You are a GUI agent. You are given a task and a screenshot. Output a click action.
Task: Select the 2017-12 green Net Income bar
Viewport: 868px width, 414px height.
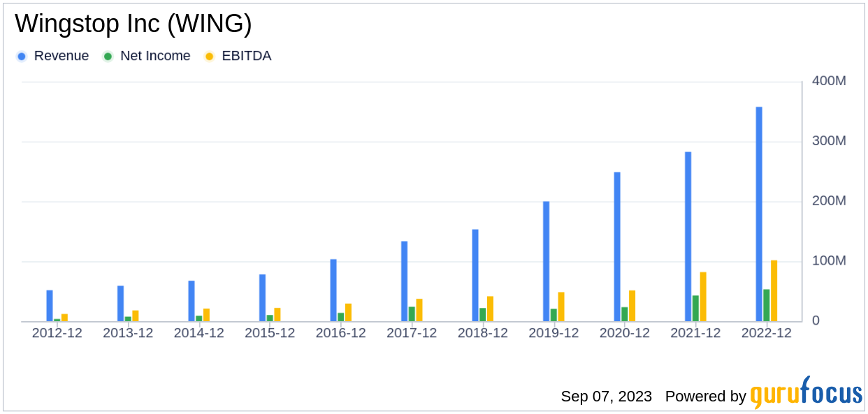tap(412, 314)
